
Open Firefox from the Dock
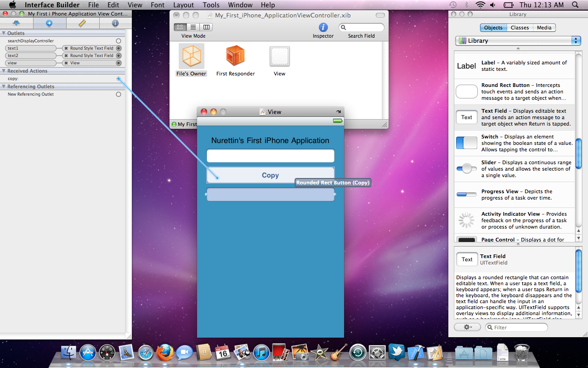[x=165, y=353]
